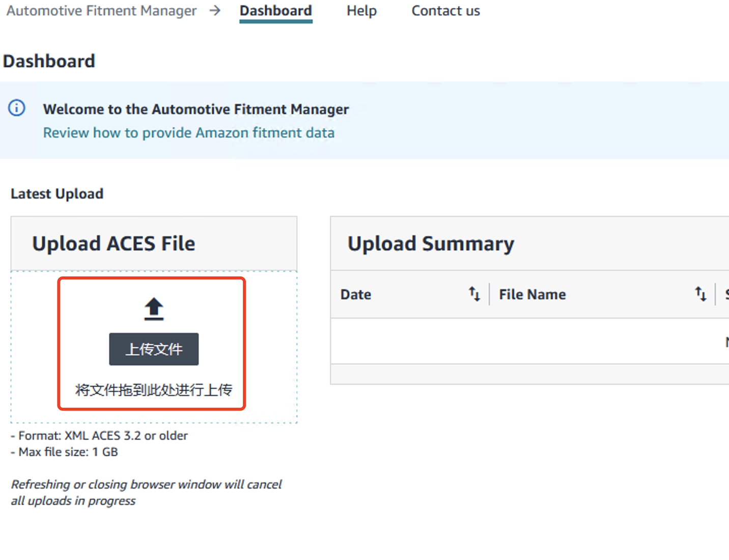
Task: Click the Upload ACES File panel header
Action: [114, 244]
